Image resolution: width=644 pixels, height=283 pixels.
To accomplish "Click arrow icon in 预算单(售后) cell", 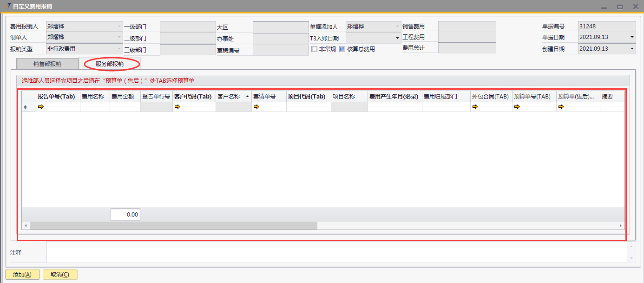I will (x=561, y=107).
